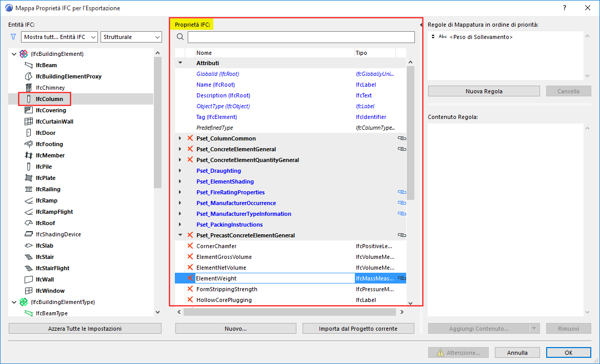Toggle red X on ElementGrossVolume property
Image resolution: width=600 pixels, height=364 pixels.
tap(190, 256)
